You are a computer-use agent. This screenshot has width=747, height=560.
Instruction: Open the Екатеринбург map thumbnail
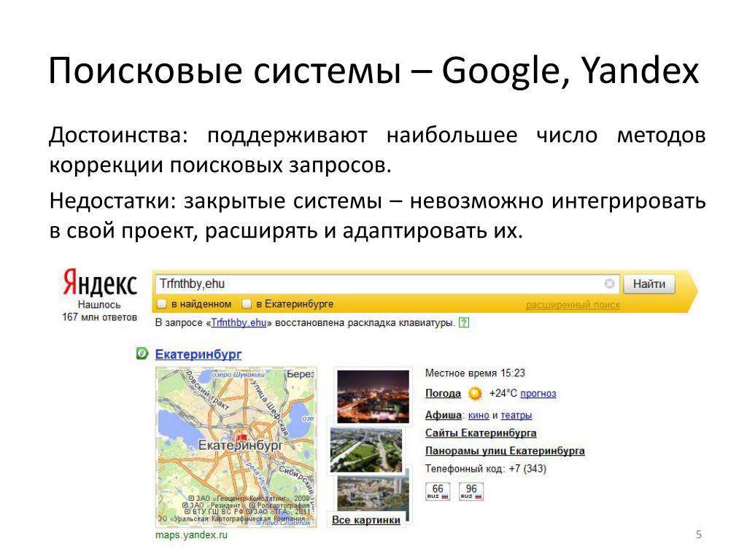[x=236, y=447]
